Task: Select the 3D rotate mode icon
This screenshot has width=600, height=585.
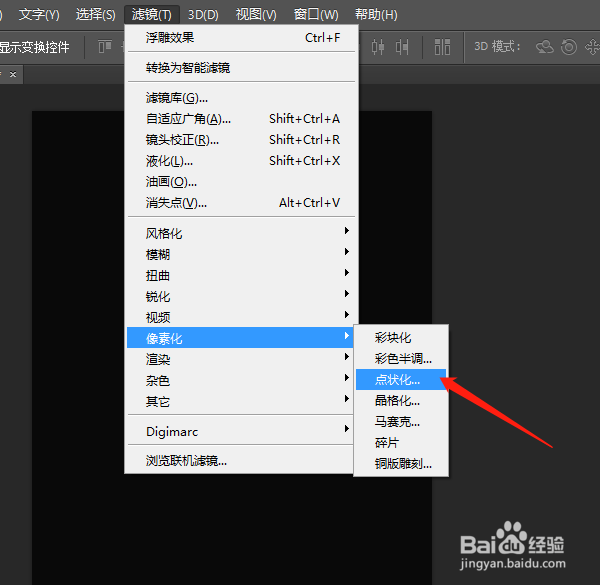Action: [x=545, y=47]
